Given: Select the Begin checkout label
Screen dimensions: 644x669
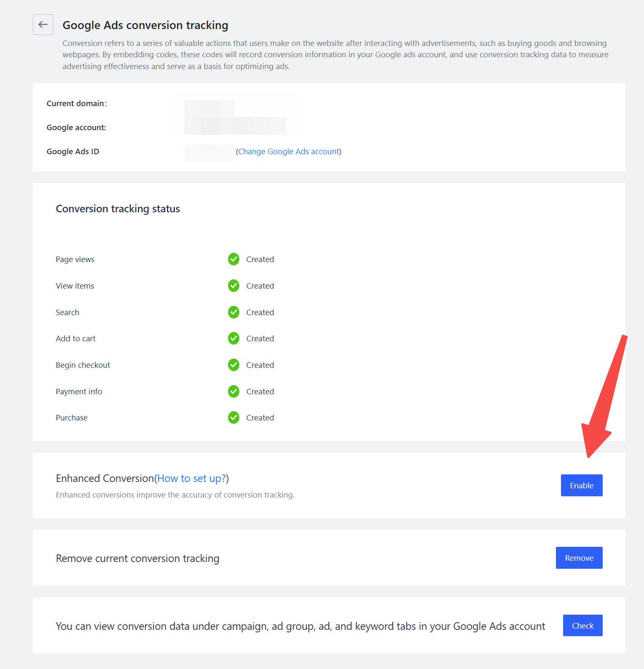Looking at the screenshot, I should (83, 365).
